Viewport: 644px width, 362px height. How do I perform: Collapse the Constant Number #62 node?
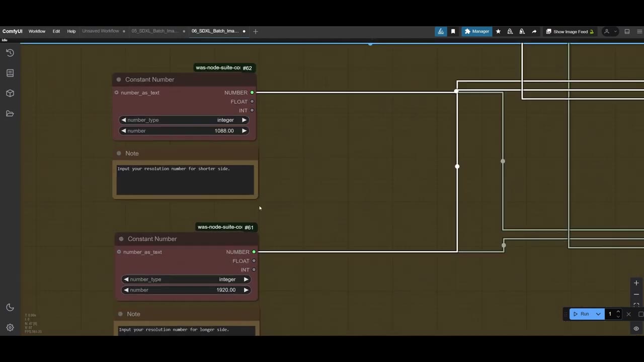click(119, 79)
